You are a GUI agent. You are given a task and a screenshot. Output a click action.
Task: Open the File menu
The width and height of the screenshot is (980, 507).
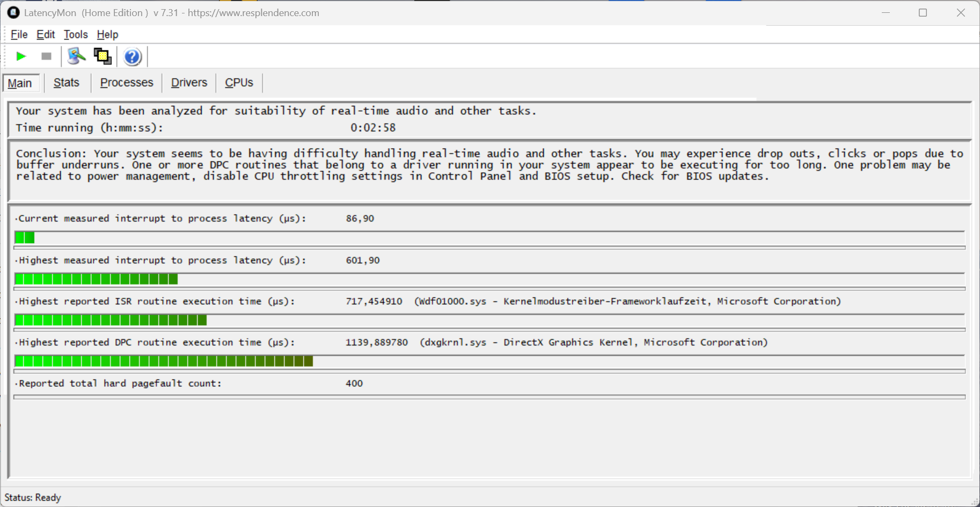click(x=19, y=34)
